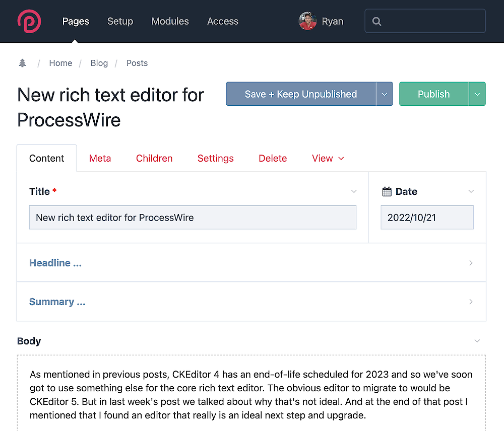Click the Date input showing 2022/10/21

tap(427, 218)
